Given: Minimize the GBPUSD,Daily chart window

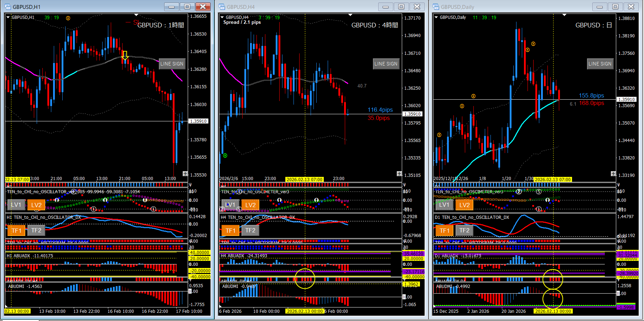Looking at the screenshot, I should [599, 6].
